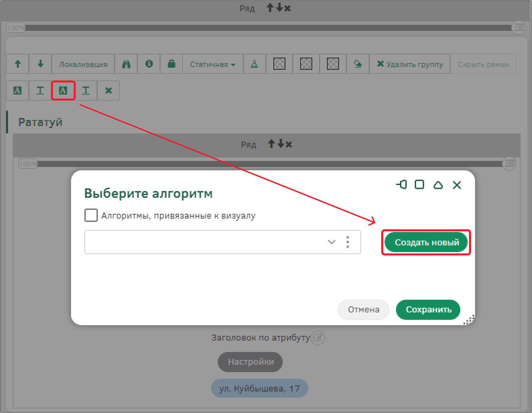Edit Заголовок по атрибуту with pencil icon
The height and width of the screenshot is (413, 532).
(318, 338)
